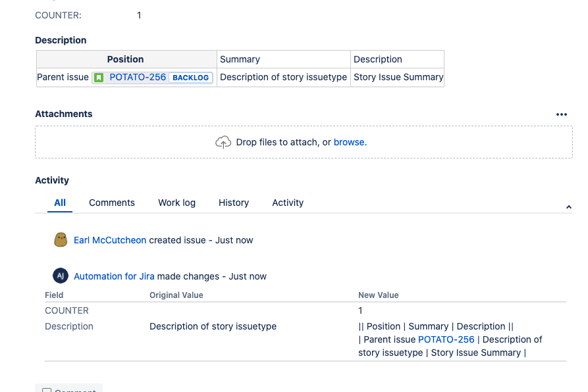Click the 'Story Issue Summary' cell
Viewport: 588px width, 392px height.
pyautogui.click(x=398, y=77)
